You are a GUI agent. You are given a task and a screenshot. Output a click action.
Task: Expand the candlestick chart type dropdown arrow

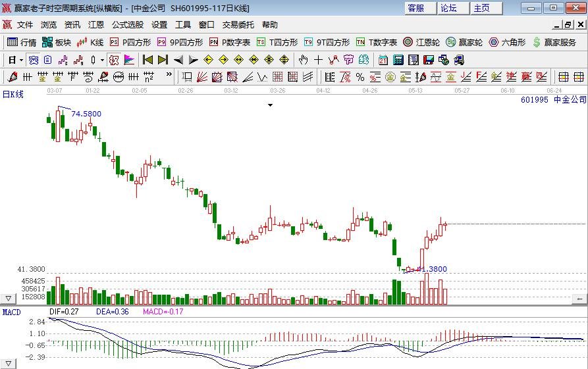pyautogui.click(x=102, y=60)
